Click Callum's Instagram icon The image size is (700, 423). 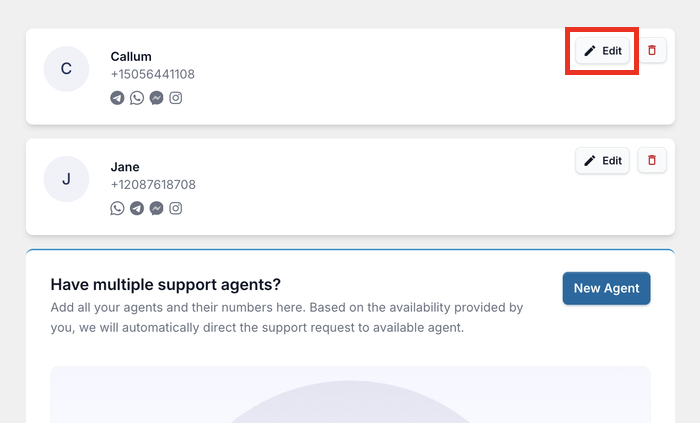point(176,98)
